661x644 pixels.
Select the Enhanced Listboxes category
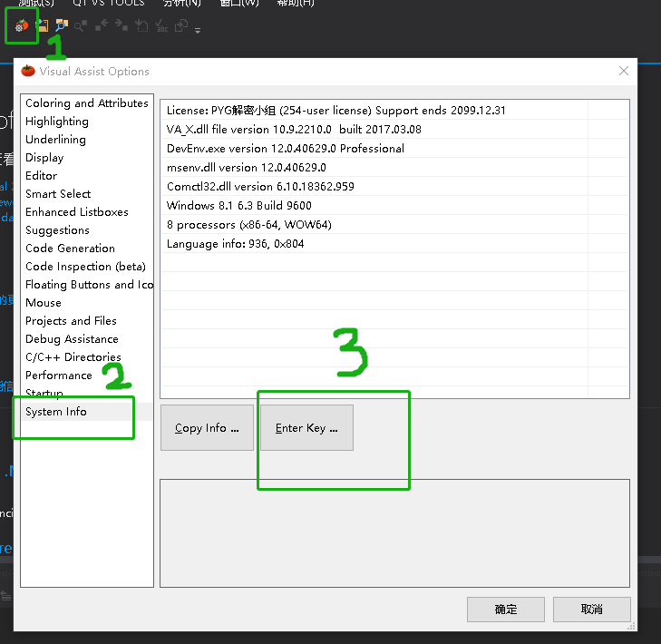87,212
